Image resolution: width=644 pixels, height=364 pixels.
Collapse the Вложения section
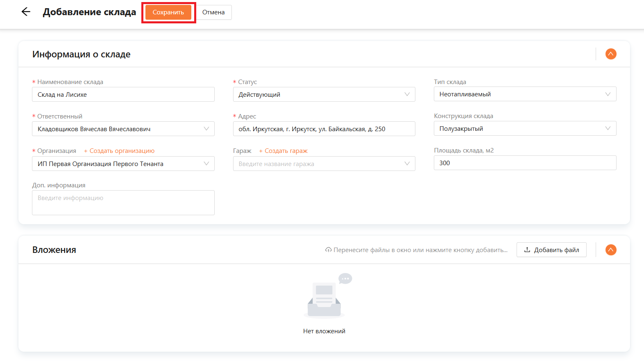tap(610, 250)
